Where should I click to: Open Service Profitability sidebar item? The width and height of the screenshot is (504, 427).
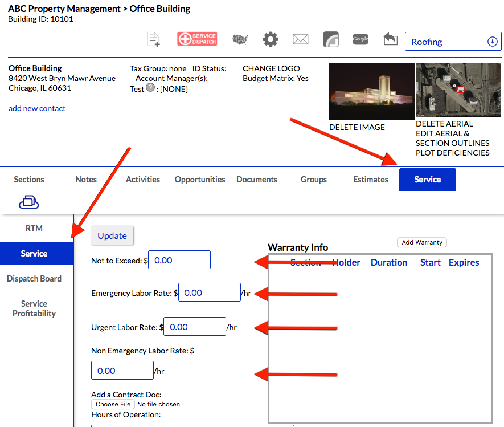pos(34,308)
